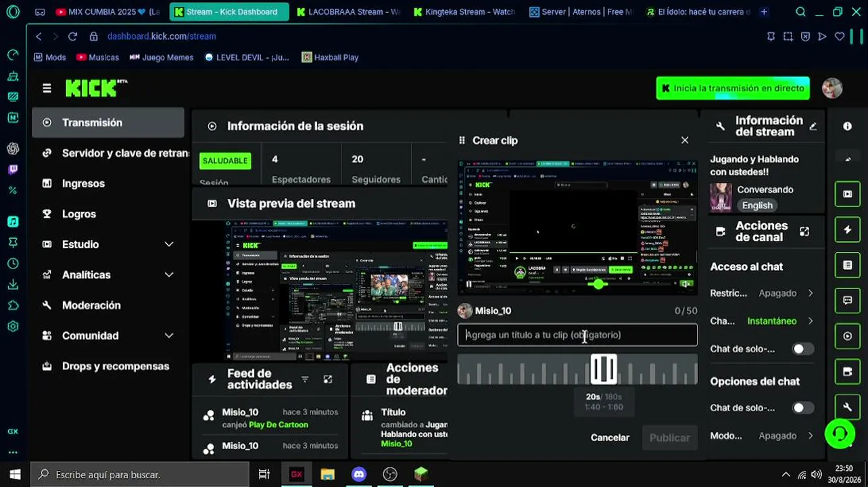Click the clip range selector handle on the timeline

tap(604, 369)
